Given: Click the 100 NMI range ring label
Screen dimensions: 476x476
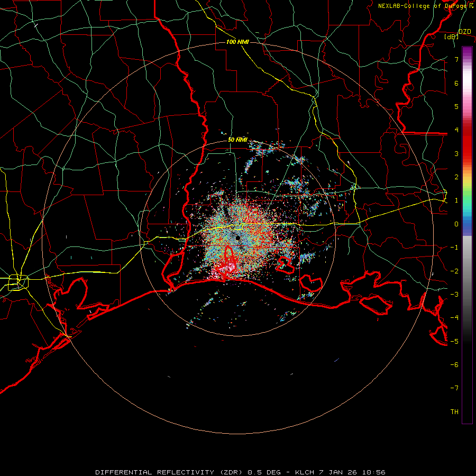Looking at the screenshot, I should [x=237, y=42].
